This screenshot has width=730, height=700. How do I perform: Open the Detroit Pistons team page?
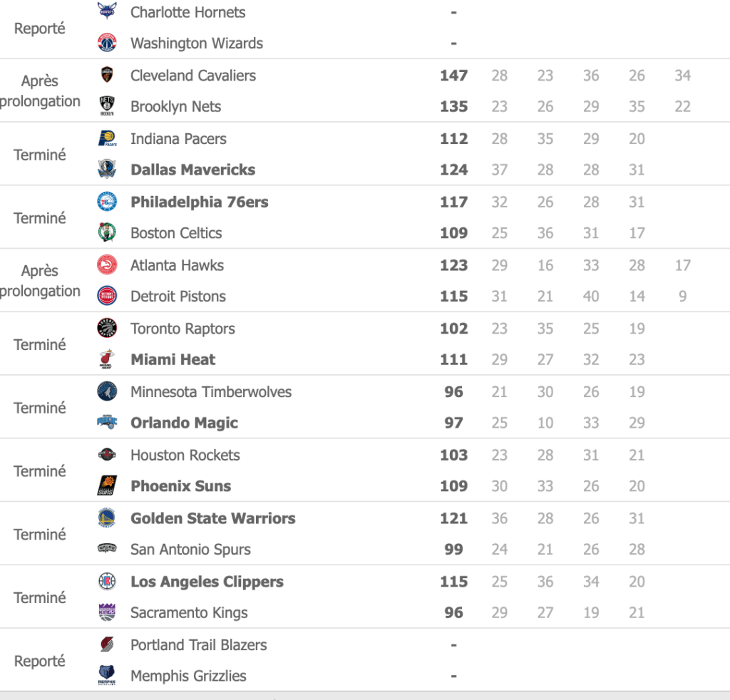178,297
